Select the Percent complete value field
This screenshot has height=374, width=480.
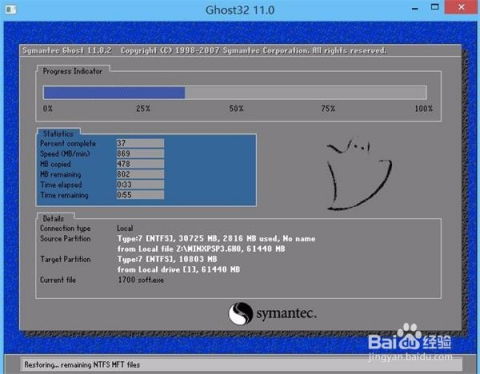click(140, 143)
